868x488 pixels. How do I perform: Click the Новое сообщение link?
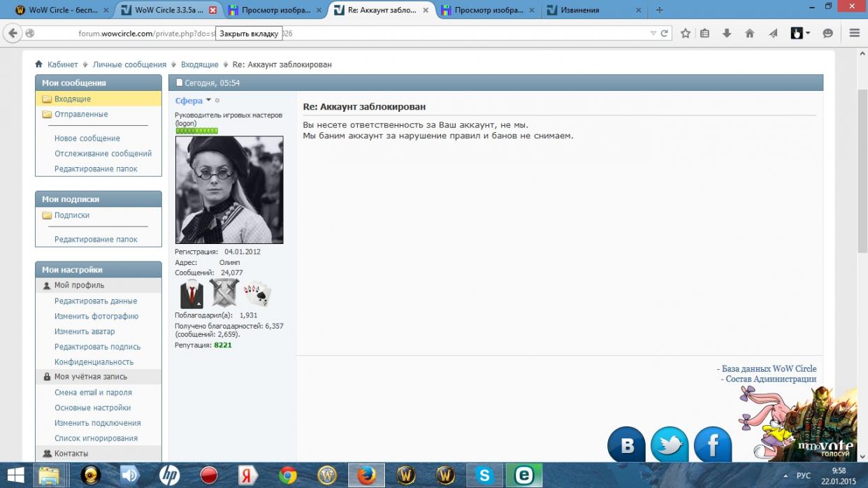pyautogui.click(x=87, y=138)
